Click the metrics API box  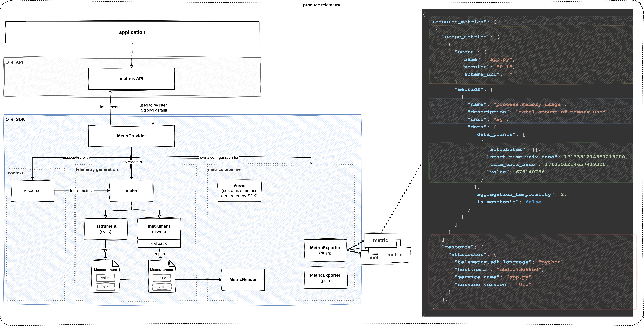(x=132, y=79)
